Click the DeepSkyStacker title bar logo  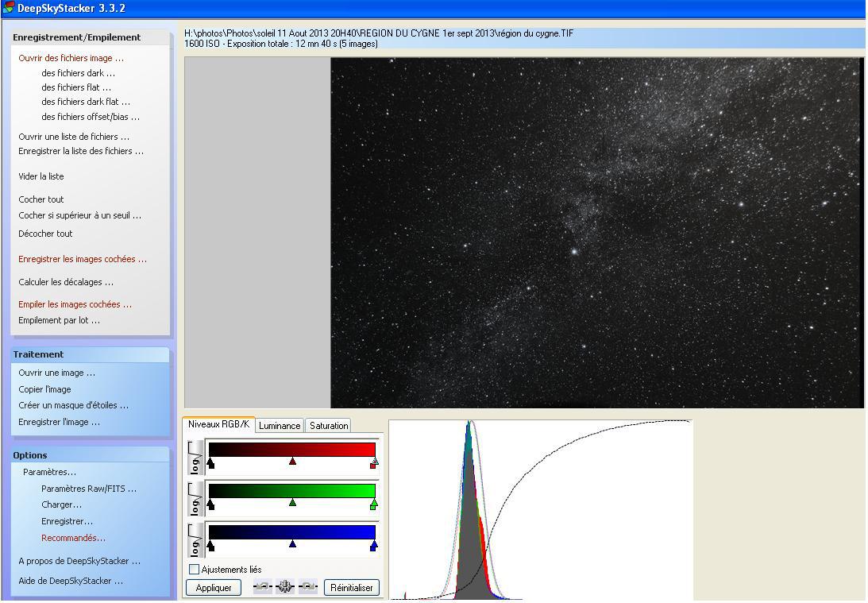[8, 8]
